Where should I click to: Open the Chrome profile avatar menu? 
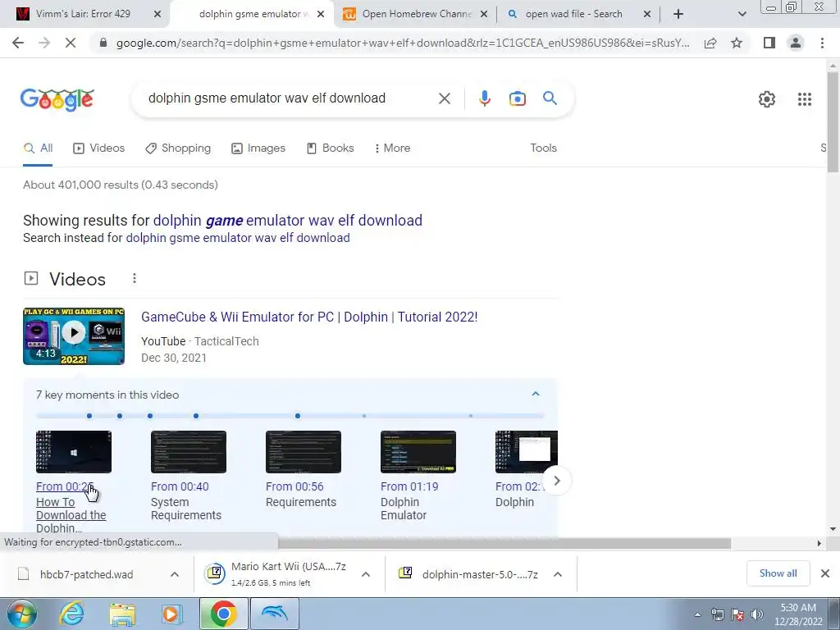point(796,43)
